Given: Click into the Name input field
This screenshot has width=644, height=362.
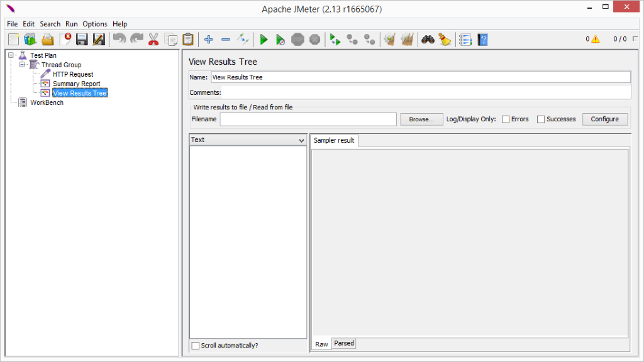Looking at the screenshot, I should (421, 77).
